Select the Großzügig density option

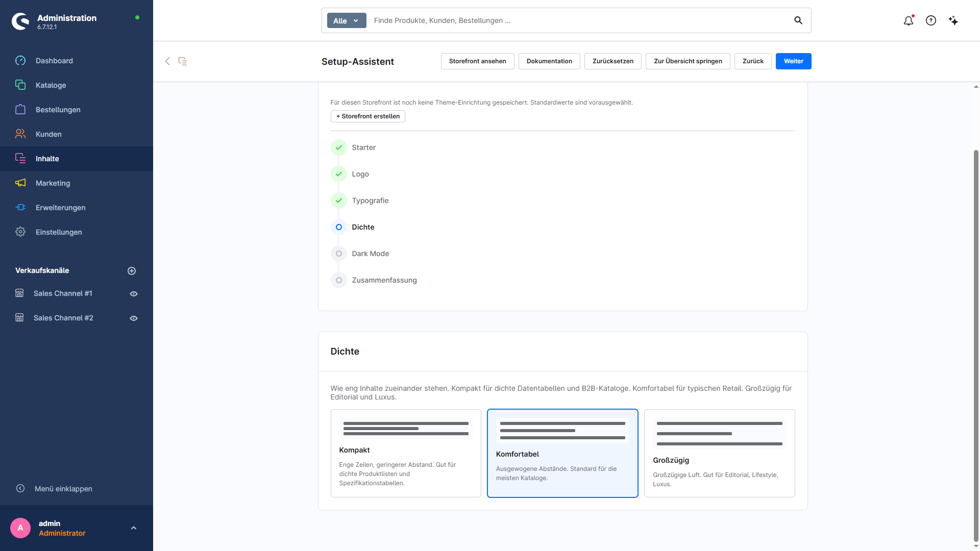[x=720, y=453]
